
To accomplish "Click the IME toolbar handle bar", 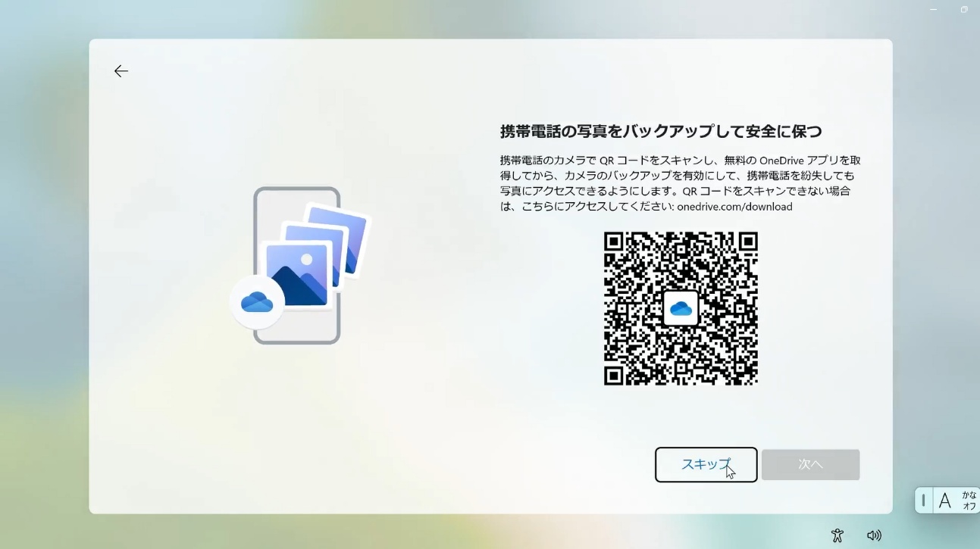I will (923, 501).
